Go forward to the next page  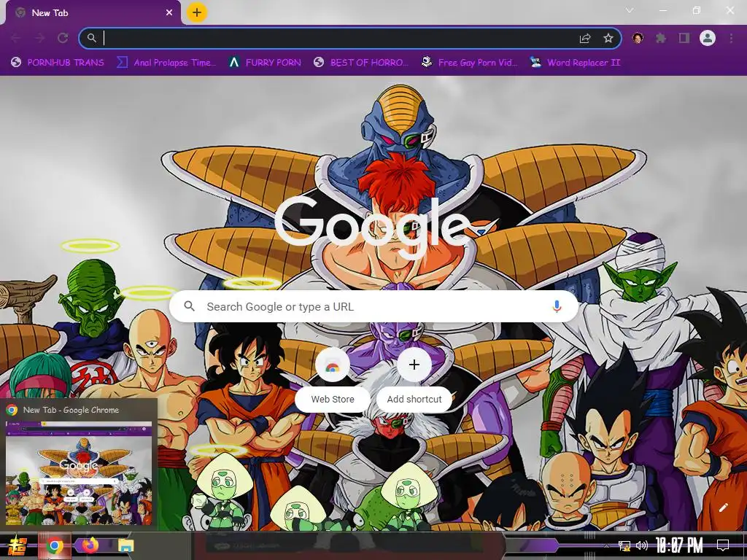coord(39,38)
